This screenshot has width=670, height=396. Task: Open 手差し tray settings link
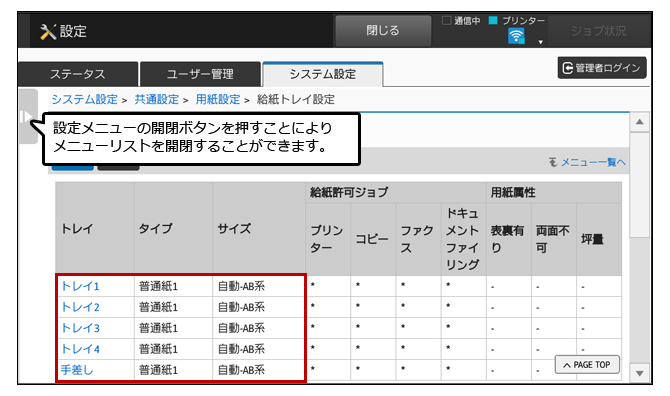(x=77, y=370)
